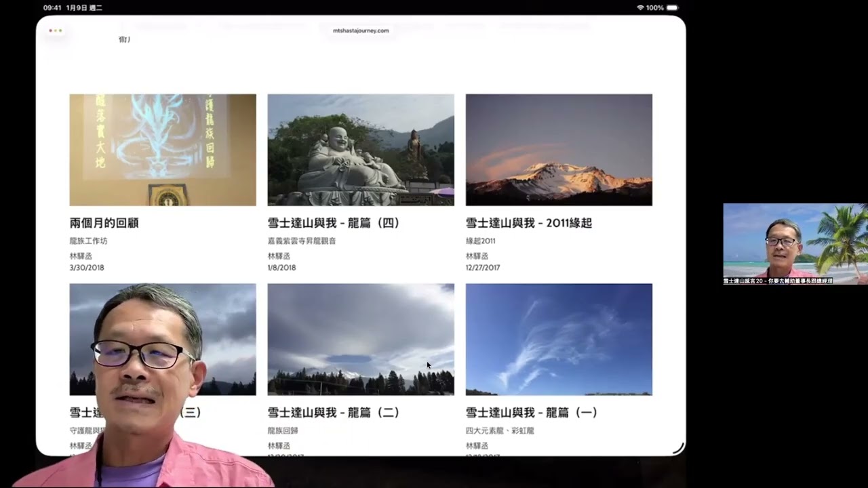Click the date 1/8/2018

click(x=281, y=268)
